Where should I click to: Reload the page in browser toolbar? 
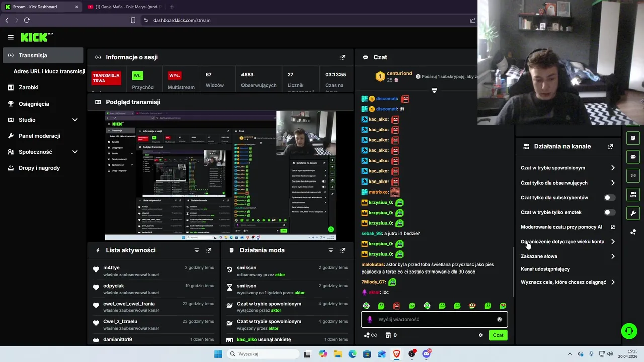[x=27, y=20]
